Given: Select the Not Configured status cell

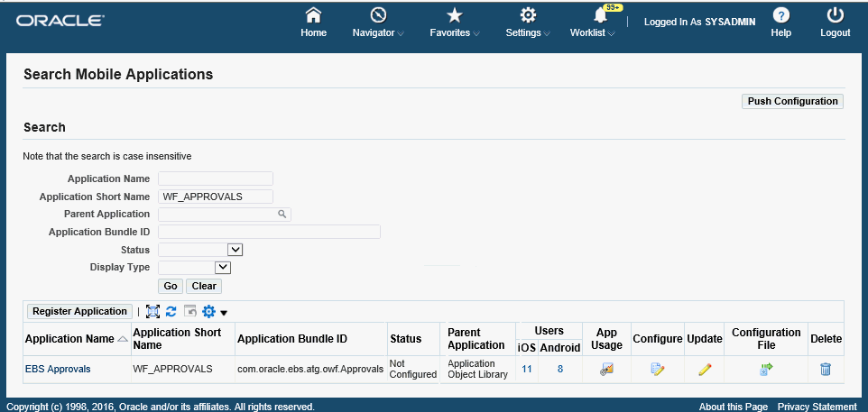Looking at the screenshot, I should tap(413, 369).
